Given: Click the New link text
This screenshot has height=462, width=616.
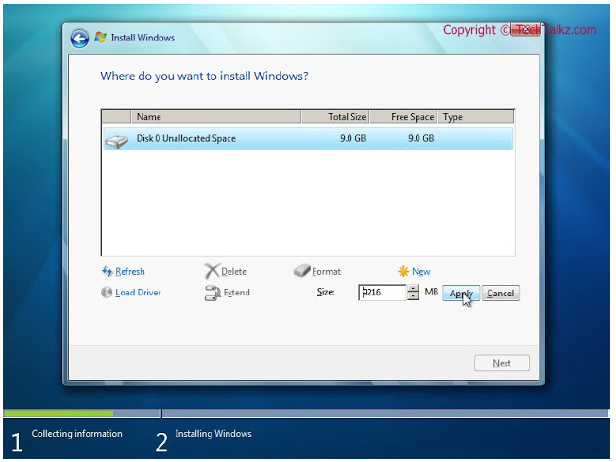Looking at the screenshot, I should 421,271.
